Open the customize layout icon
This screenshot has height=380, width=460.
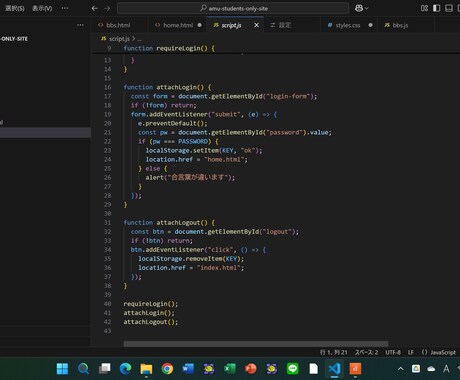point(424,8)
